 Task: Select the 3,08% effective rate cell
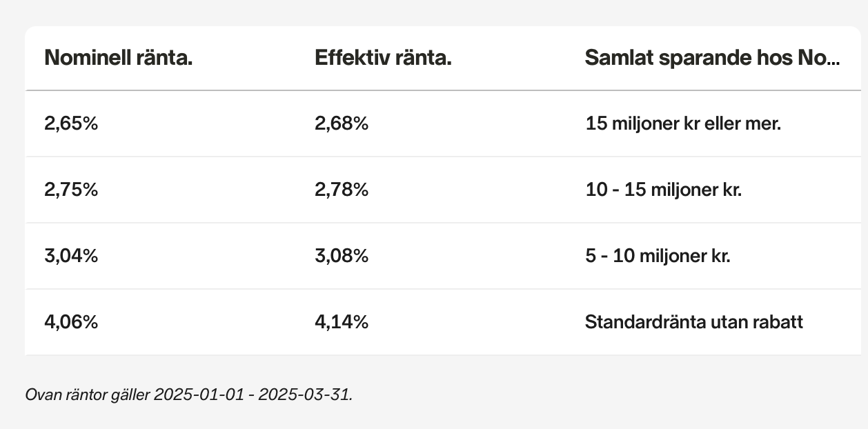tap(342, 256)
